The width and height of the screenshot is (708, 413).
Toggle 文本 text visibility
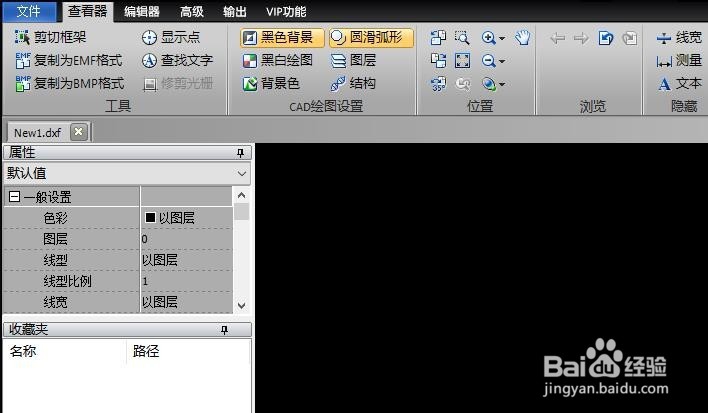[x=680, y=84]
